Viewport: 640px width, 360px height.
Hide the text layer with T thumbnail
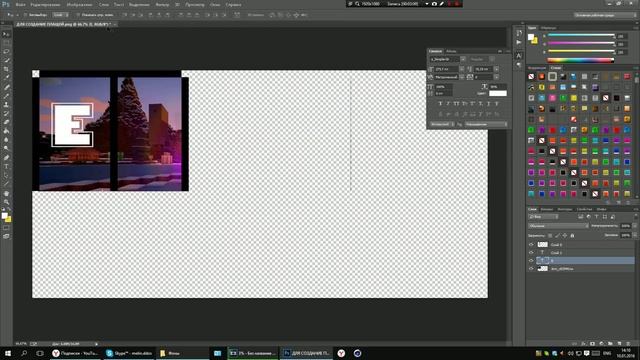tap(531, 253)
